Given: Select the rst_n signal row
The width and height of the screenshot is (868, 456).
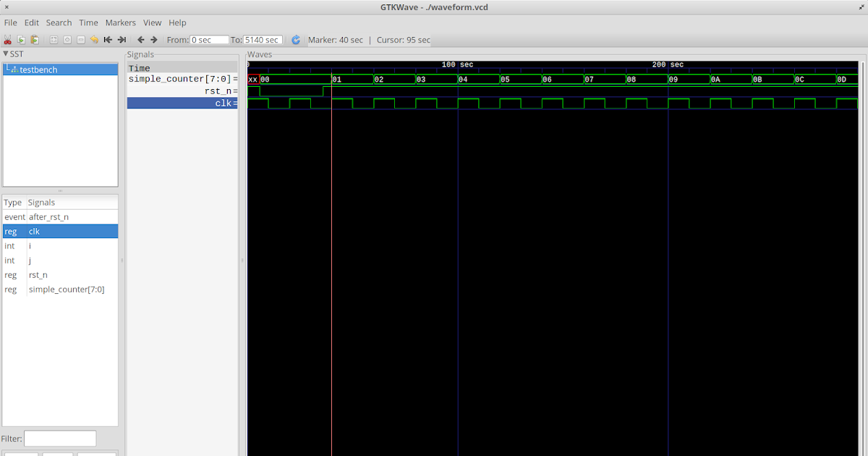Looking at the screenshot, I should click(38, 274).
